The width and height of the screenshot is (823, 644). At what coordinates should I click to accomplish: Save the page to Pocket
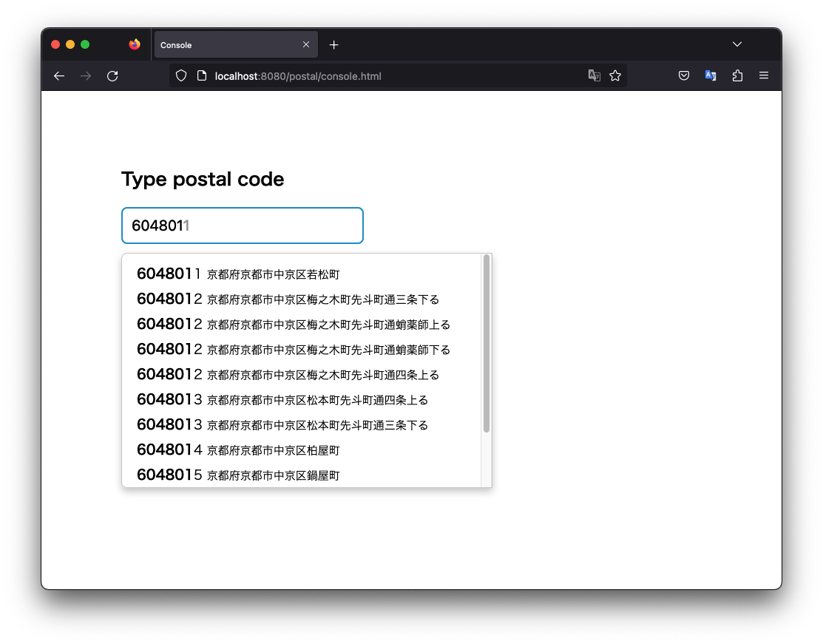[683, 75]
